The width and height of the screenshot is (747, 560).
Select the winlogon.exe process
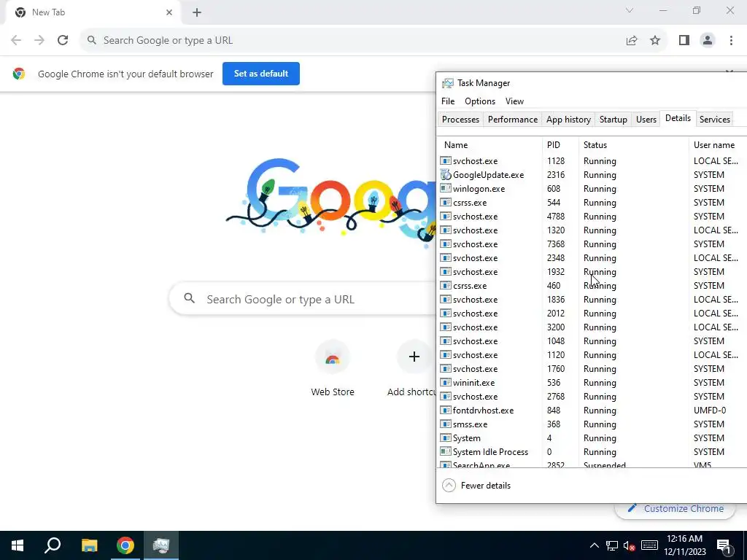(x=592, y=189)
